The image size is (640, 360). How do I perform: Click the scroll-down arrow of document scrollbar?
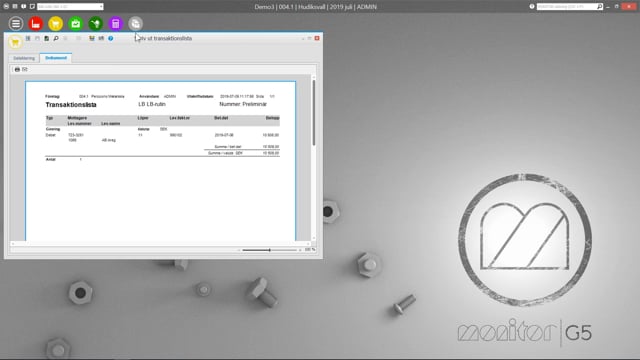(x=313, y=238)
